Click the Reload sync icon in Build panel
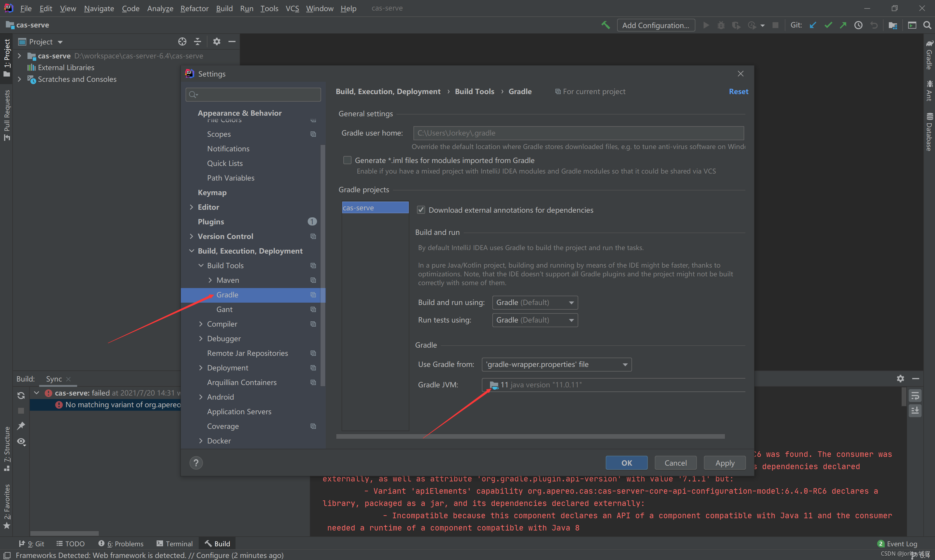 pos(21,395)
